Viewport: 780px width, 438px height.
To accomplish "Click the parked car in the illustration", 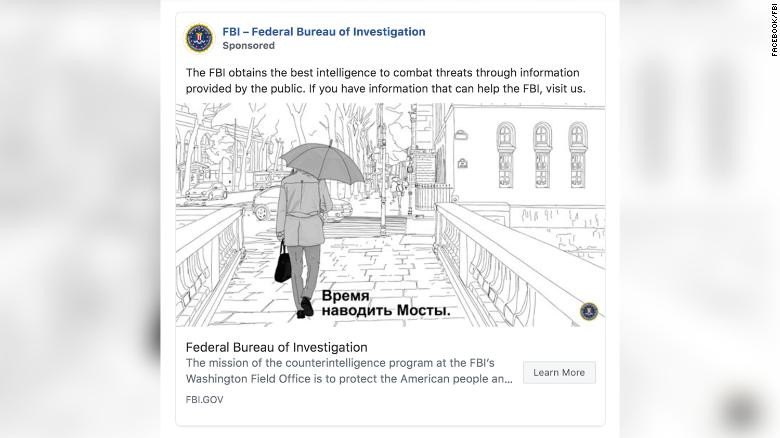I will (205, 190).
